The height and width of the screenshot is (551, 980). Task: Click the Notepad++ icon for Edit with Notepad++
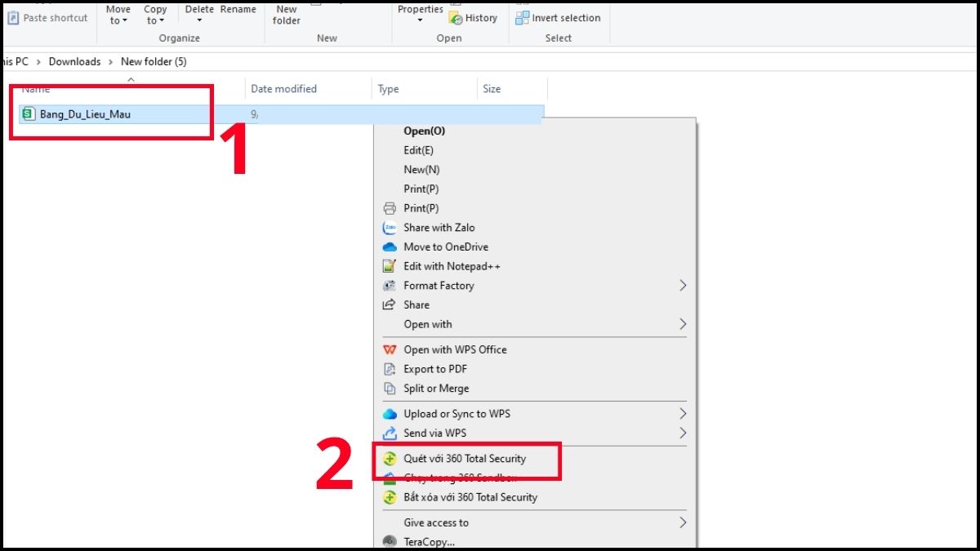click(390, 266)
